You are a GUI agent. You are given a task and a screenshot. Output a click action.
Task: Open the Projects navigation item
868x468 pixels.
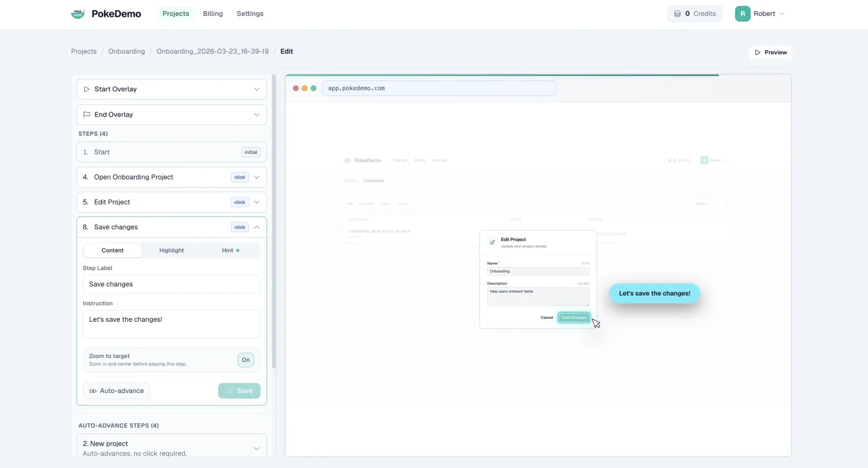pos(176,13)
